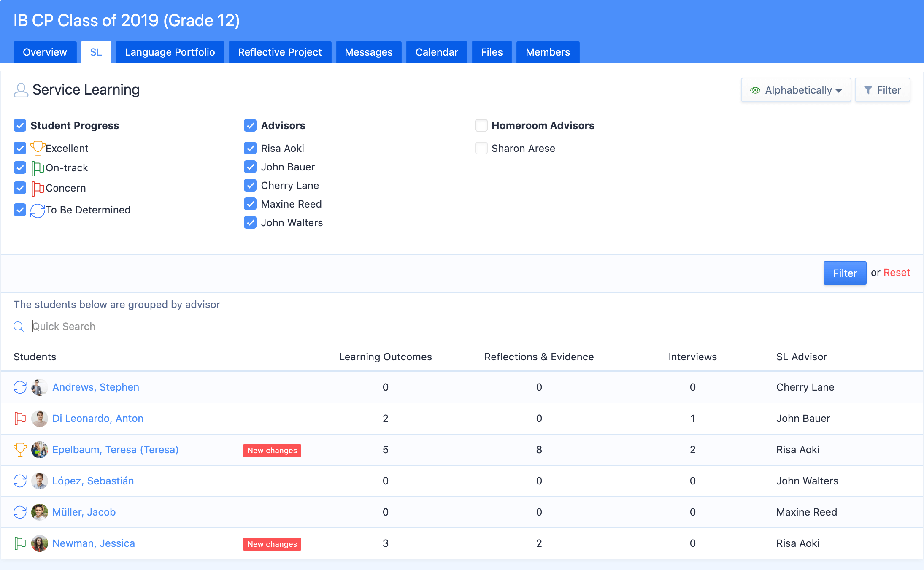
Task: Toggle the Student Progress checkbox
Action: [x=20, y=125]
